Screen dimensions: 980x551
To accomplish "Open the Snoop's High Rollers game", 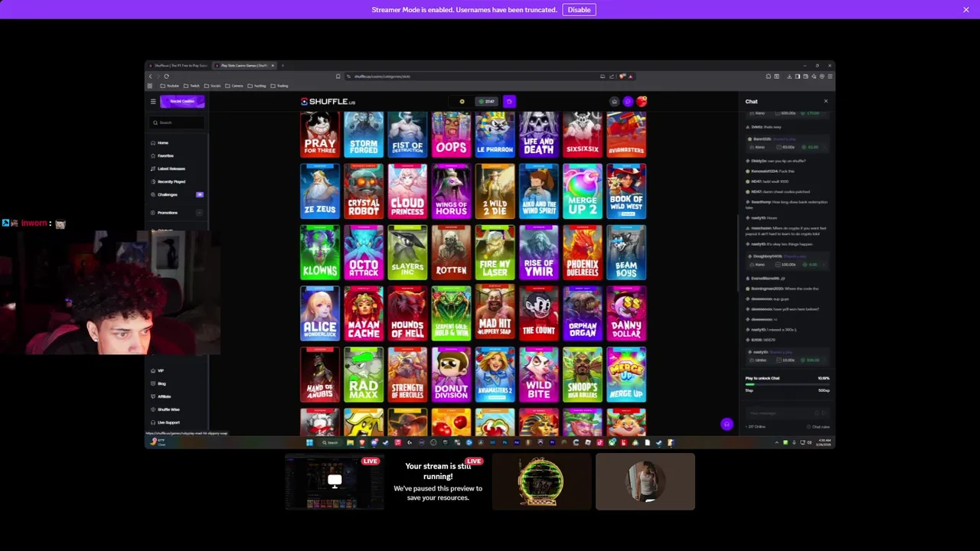I will pos(583,375).
